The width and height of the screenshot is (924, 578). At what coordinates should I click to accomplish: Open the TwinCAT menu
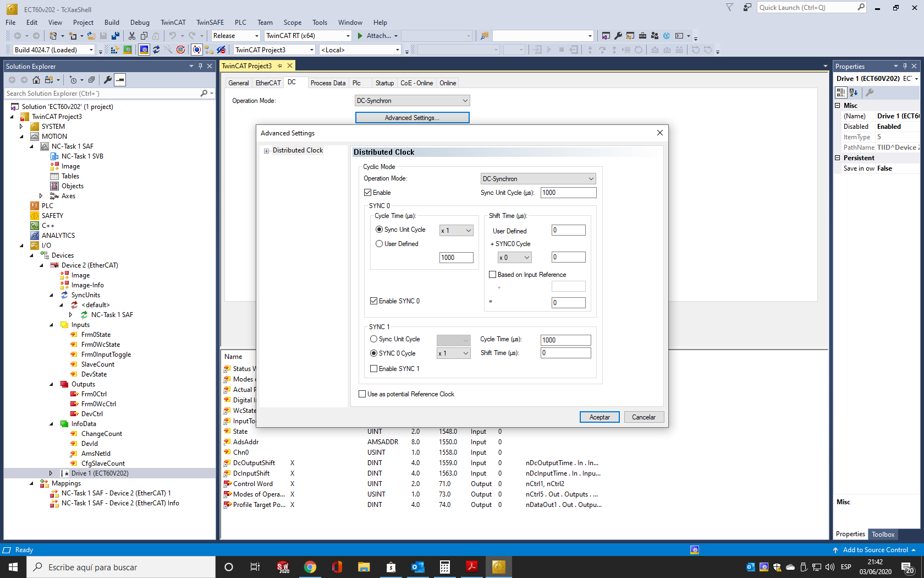[173, 23]
